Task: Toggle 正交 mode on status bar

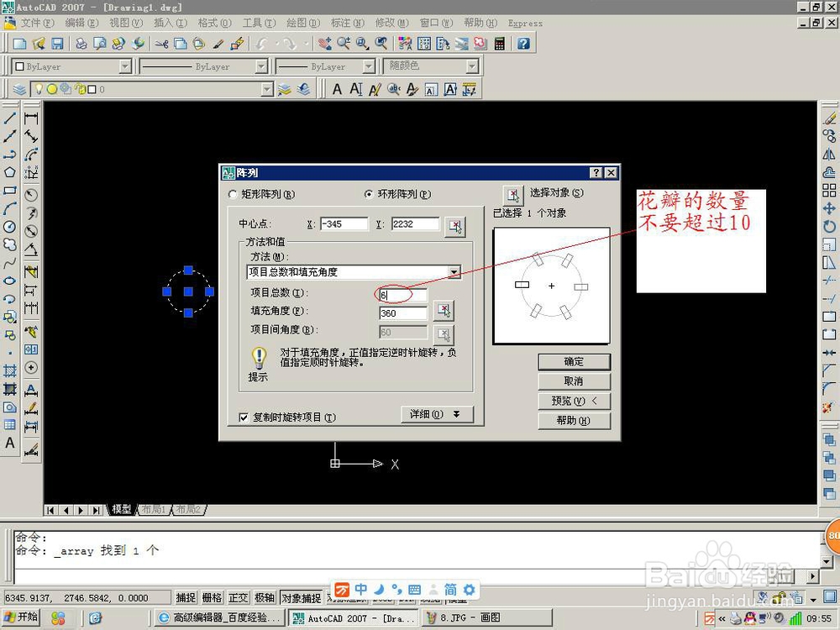Action: (237, 597)
